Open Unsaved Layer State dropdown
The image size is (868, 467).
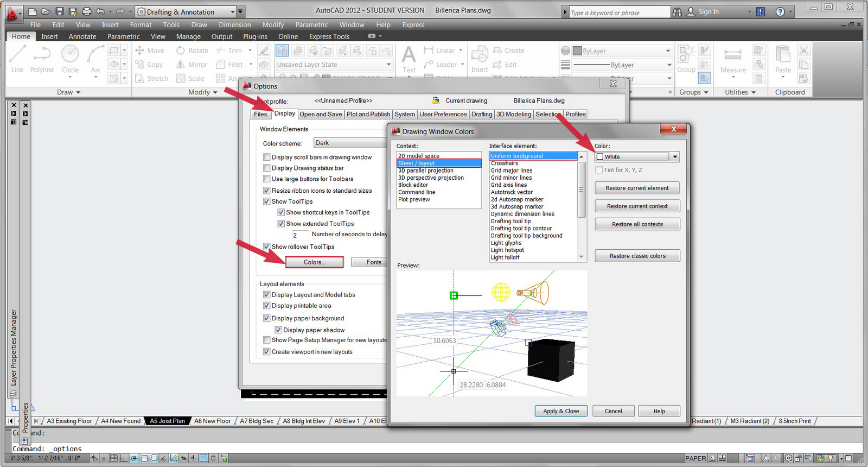[x=334, y=65]
